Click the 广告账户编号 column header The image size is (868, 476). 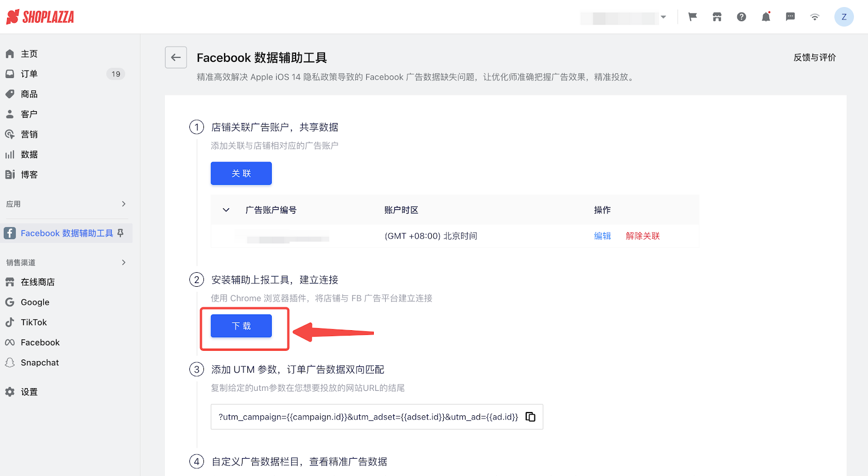point(271,210)
